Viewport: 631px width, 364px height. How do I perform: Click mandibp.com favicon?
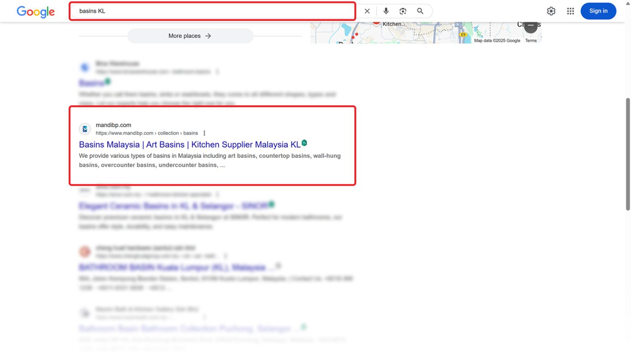[x=85, y=129]
